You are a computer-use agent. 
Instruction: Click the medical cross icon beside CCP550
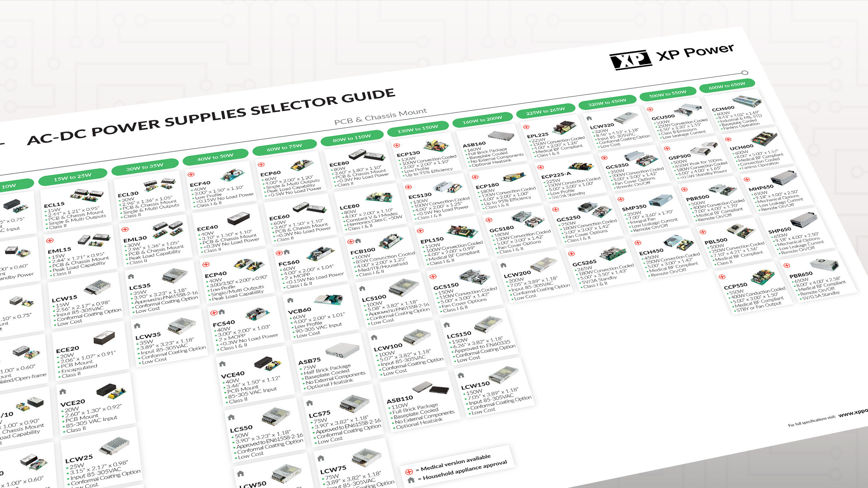(x=722, y=277)
